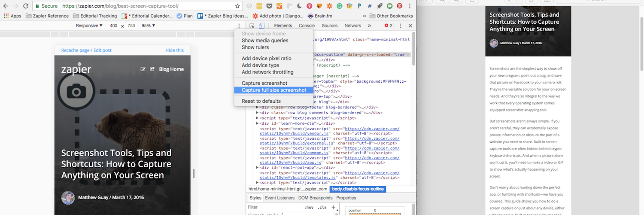Open the Apps bookmarks shortcut
The image size is (644, 215).
pos(12,16)
